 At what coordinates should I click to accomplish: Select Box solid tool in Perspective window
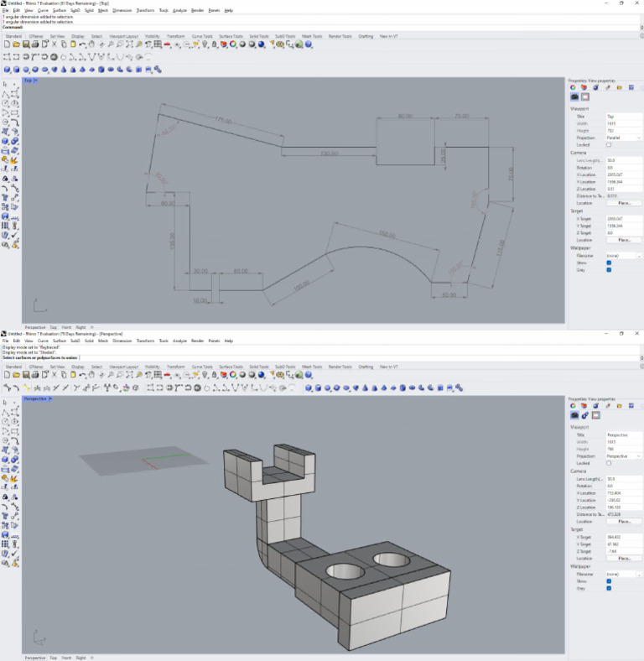point(309,388)
